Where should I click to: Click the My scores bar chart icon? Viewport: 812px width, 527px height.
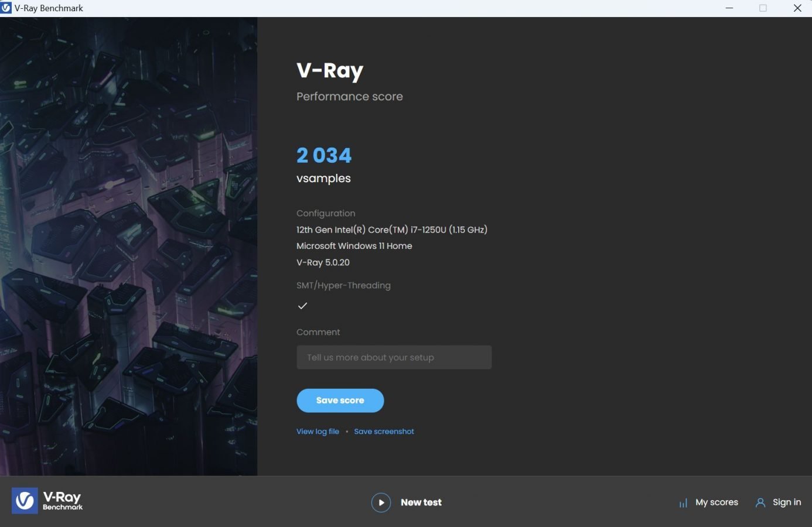tap(683, 503)
